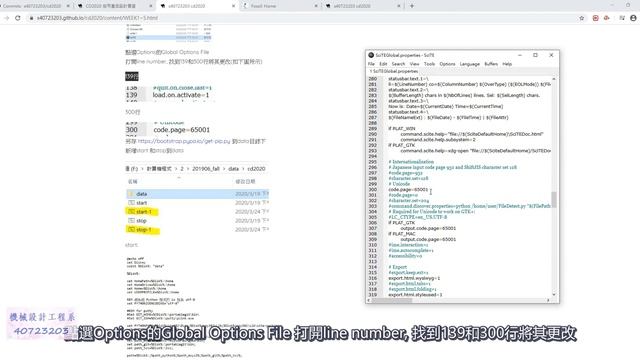
Task: Click line 300 code.page=65001 in SciTE
Action: coord(408,189)
